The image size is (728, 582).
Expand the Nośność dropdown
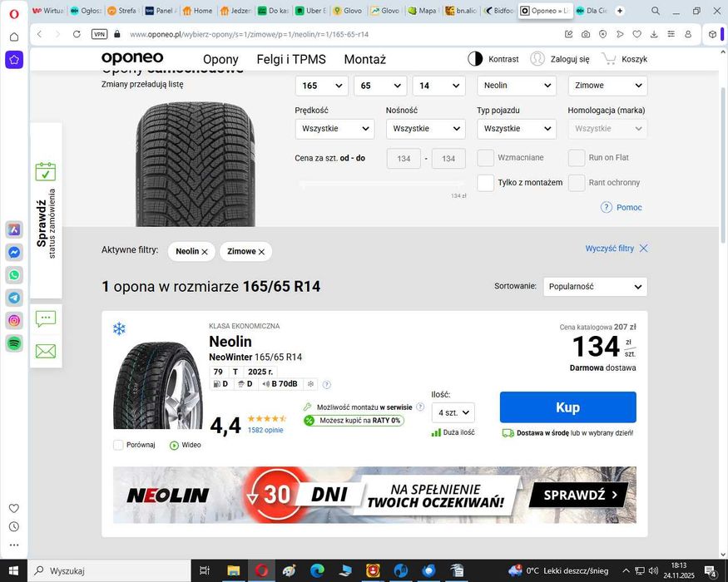coord(426,129)
